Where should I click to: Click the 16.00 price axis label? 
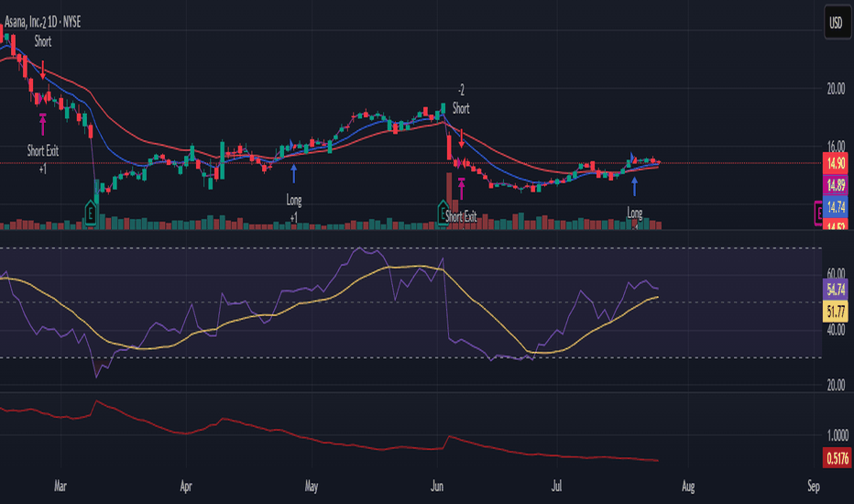point(836,146)
